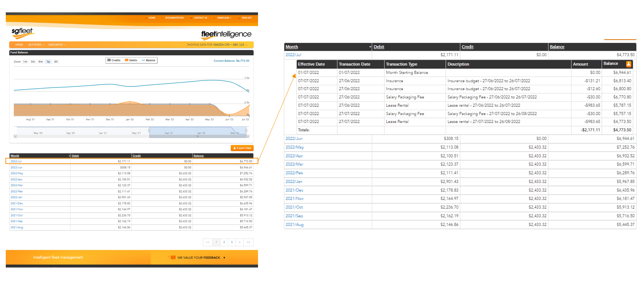Sort by Credit column in small table
This screenshot has height=290, width=644.
tap(136, 156)
